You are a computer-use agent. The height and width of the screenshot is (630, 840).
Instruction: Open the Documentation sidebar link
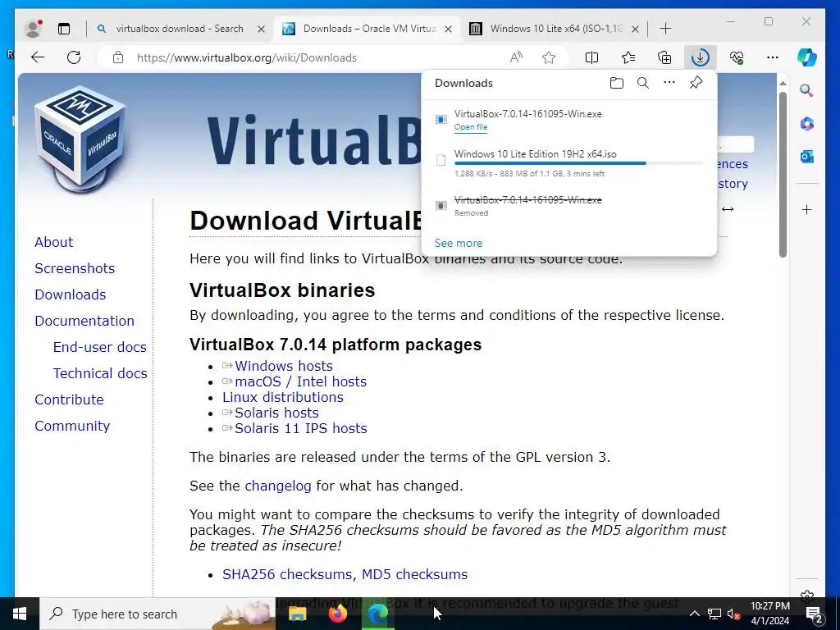84,321
